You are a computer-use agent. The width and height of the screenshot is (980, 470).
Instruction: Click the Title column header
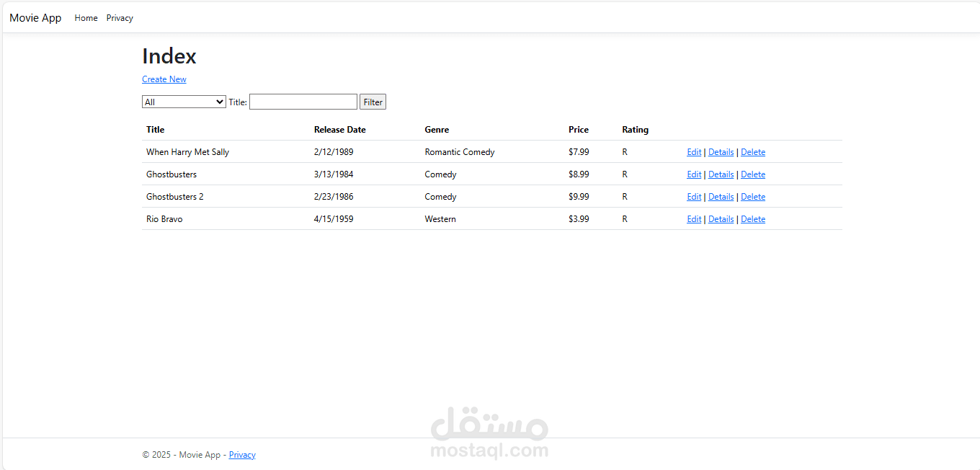click(155, 130)
